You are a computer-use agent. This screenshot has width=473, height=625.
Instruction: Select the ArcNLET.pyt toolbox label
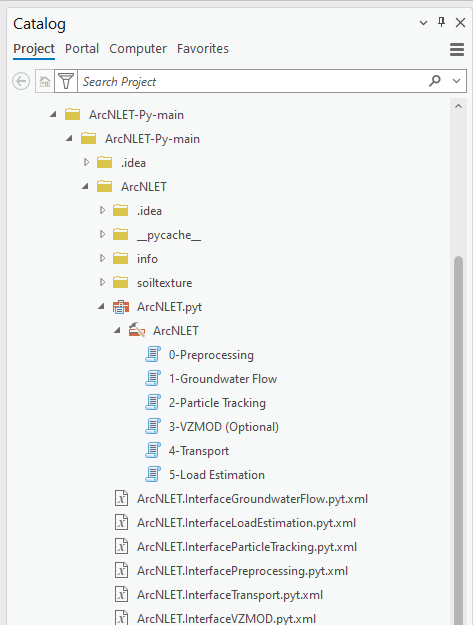pos(169,307)
